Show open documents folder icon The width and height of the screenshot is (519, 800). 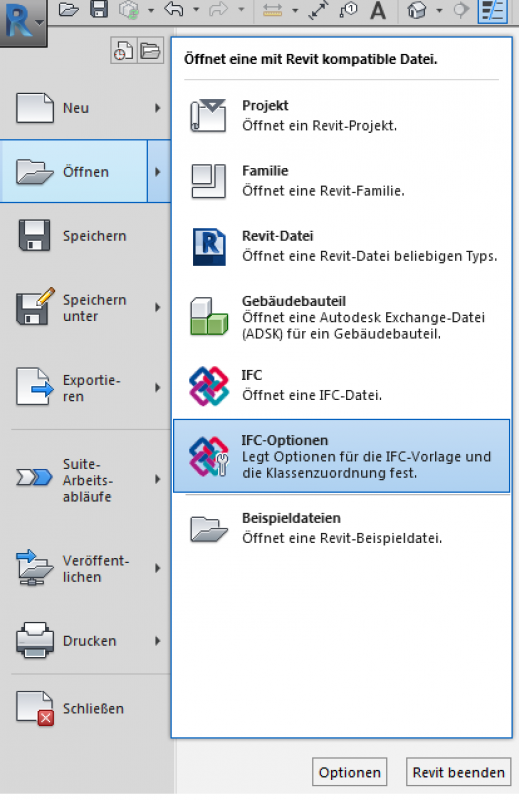click(150, 51)
